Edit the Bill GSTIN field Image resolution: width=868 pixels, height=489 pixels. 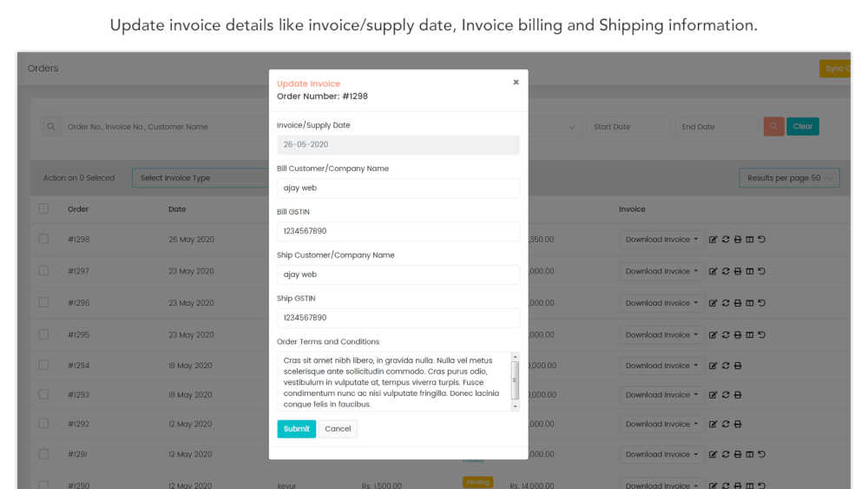tap(398, 231)
